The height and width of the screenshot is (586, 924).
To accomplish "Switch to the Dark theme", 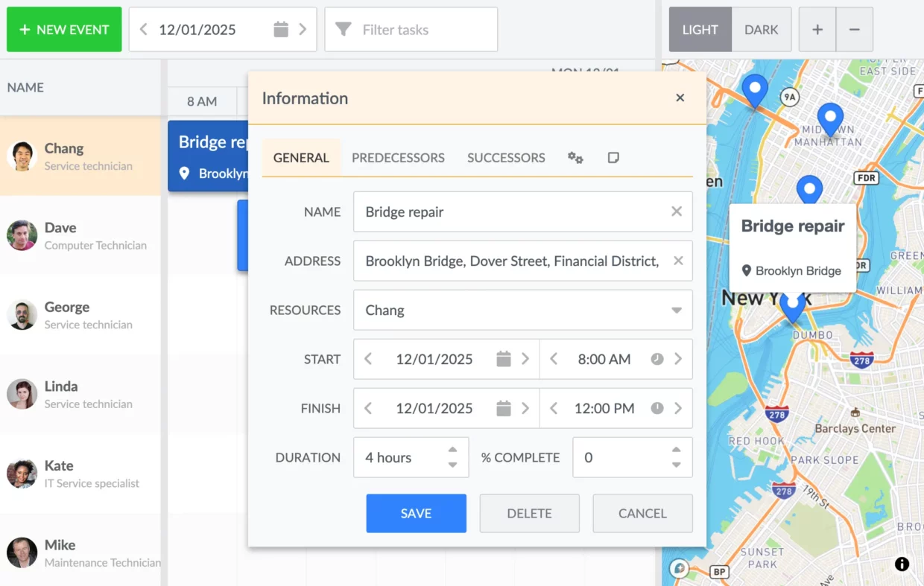I will (x=761, y=30).
